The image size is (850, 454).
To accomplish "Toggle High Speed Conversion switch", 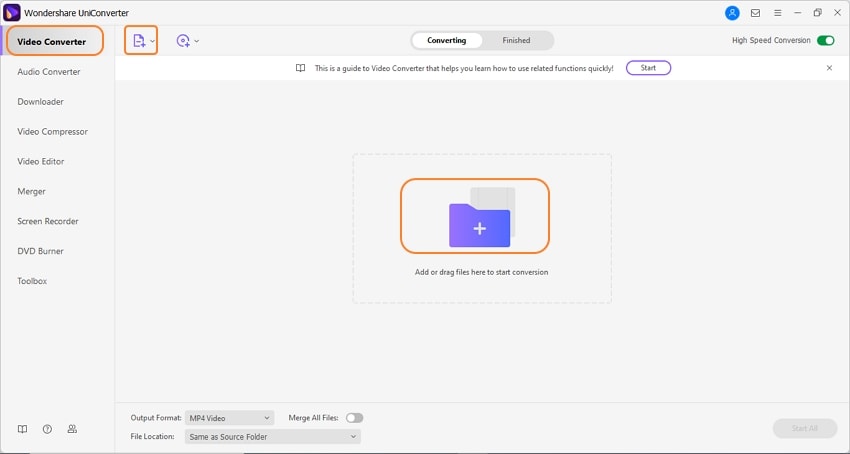I will 826,41.
